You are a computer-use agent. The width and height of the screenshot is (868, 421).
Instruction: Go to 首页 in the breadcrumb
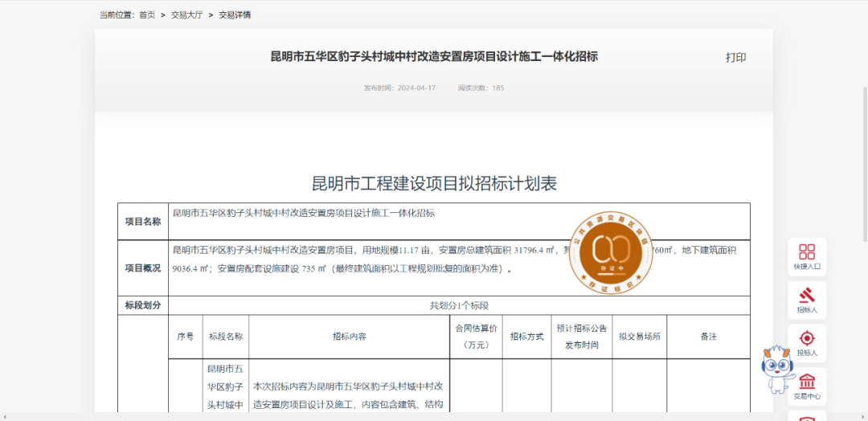[x=147, y=15]
